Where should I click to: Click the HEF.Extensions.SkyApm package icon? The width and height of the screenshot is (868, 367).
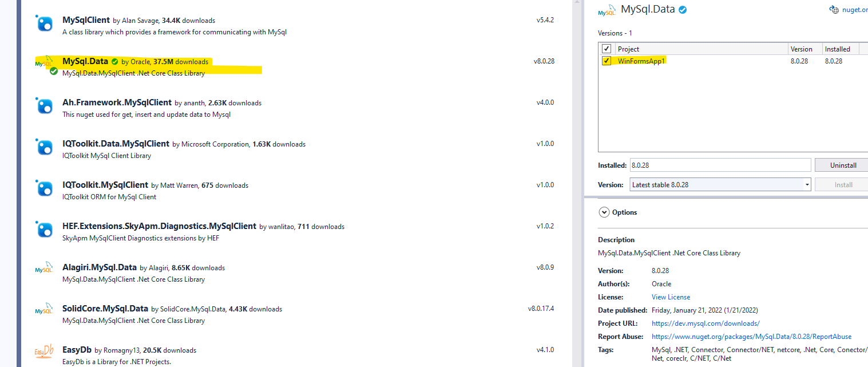point(44,229)
